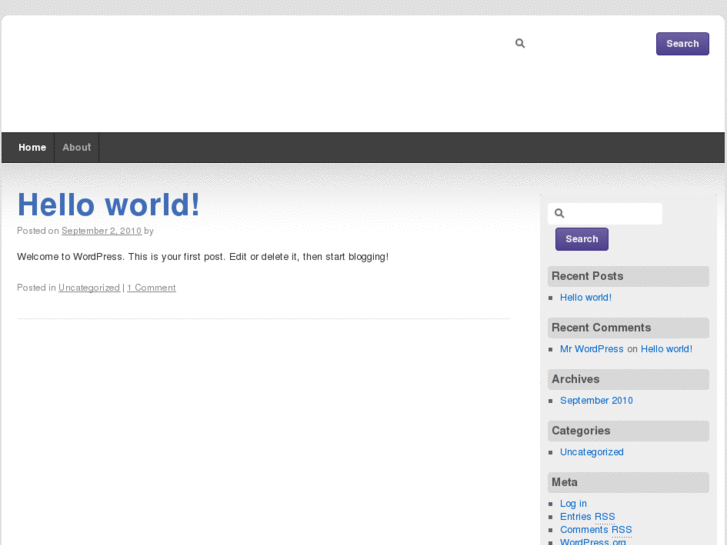The width and height of the screenshot is (727, 545).
Task: Select Uncategorized under Categories in the sidebar
Action: 591,452
